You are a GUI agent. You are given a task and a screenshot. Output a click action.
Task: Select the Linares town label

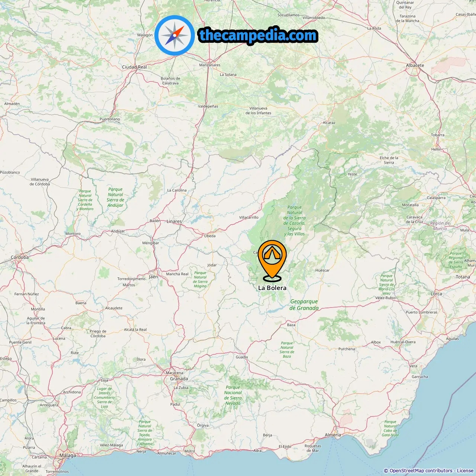[174, 222]
